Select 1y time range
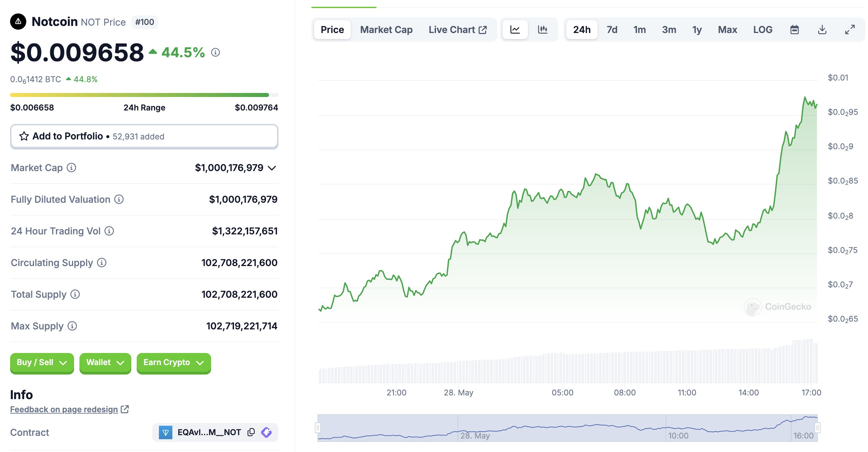Viewport: 868px width, 452px height. tap(697, 30)
